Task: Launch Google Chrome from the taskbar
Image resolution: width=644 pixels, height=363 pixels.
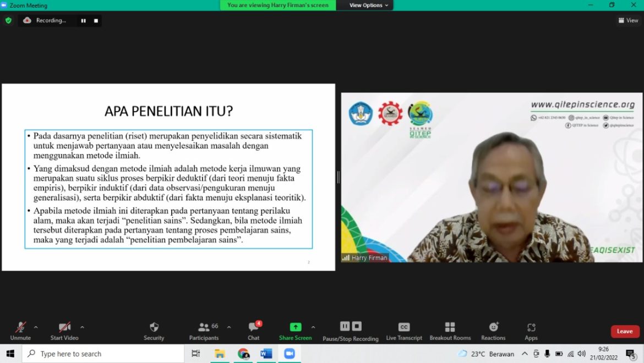Action: [x=243, y=354]
